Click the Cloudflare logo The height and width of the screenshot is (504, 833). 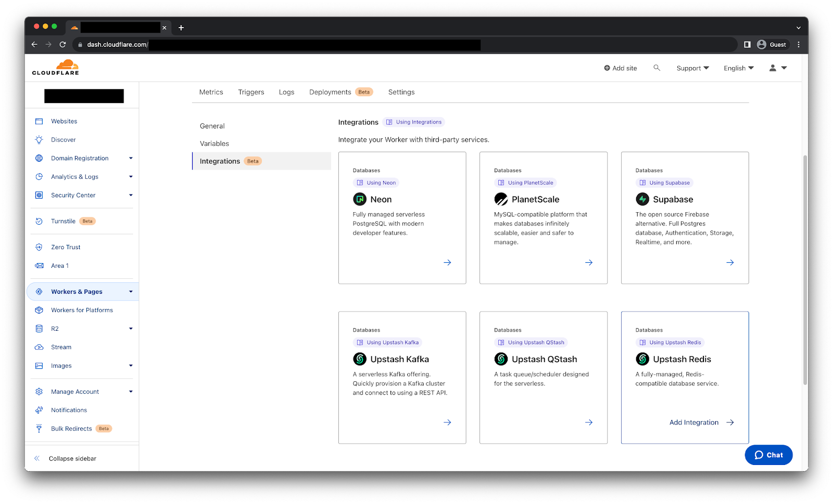pyautogui.click(x=56, y=68)
